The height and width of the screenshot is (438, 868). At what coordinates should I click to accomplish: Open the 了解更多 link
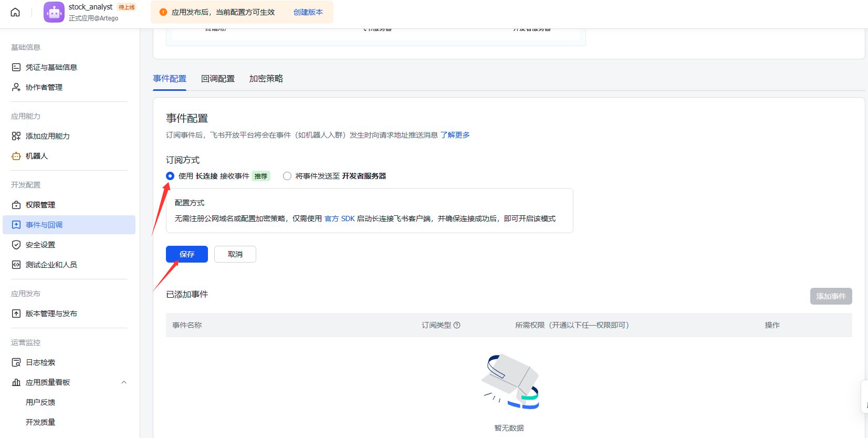tap(455, 135)
